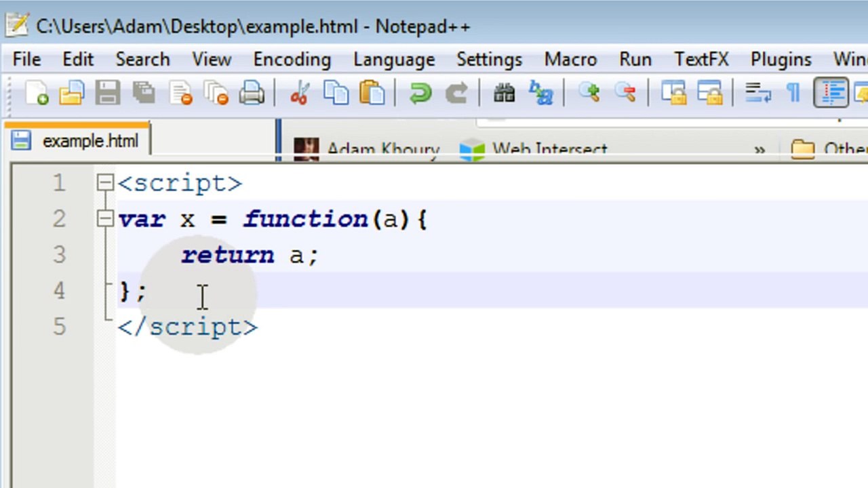Click line number 1 in margin

pyautogui.click(x=59, y=183)
